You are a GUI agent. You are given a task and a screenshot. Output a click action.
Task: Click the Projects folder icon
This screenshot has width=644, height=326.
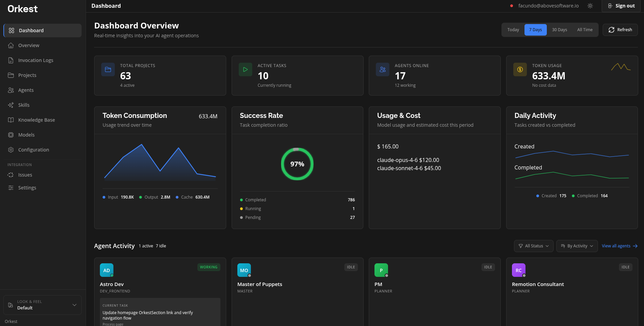(11, 75)
